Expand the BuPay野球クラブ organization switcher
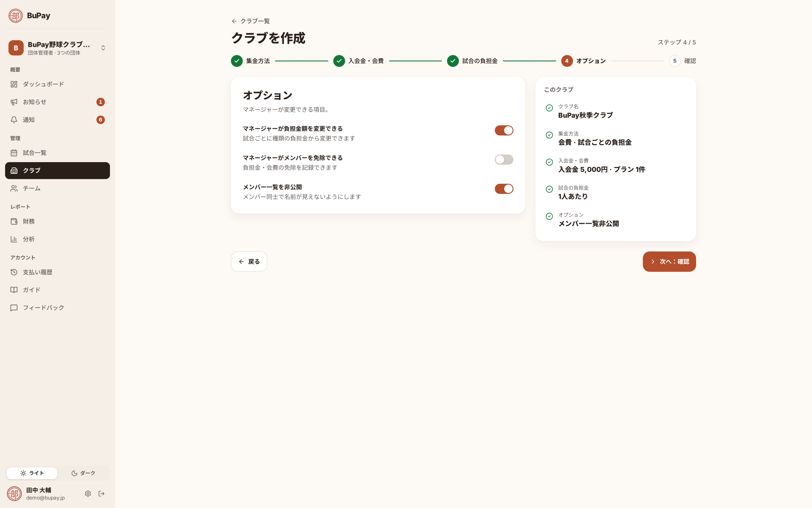Screen dimensions: 812x508 tap(57, 48)
